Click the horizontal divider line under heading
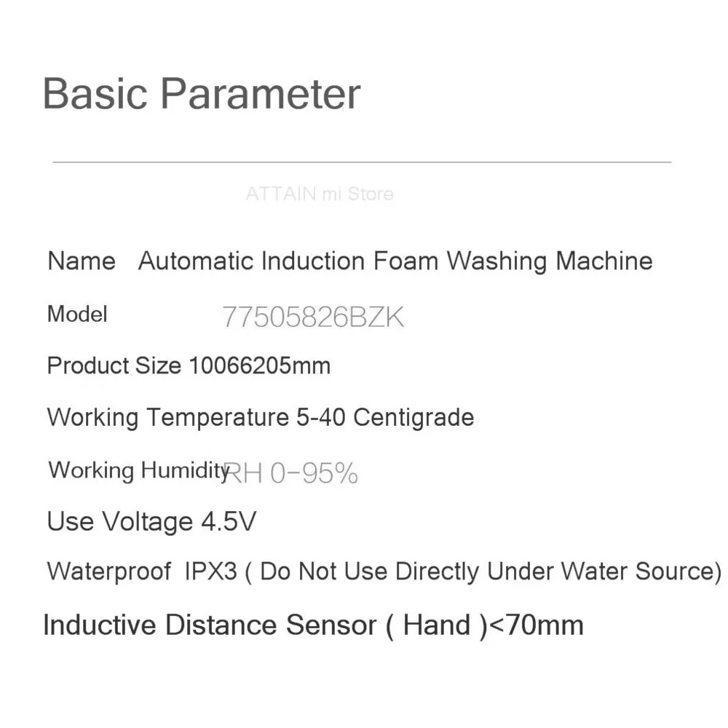This screenshot has height=728, width=728. [362, 162]
